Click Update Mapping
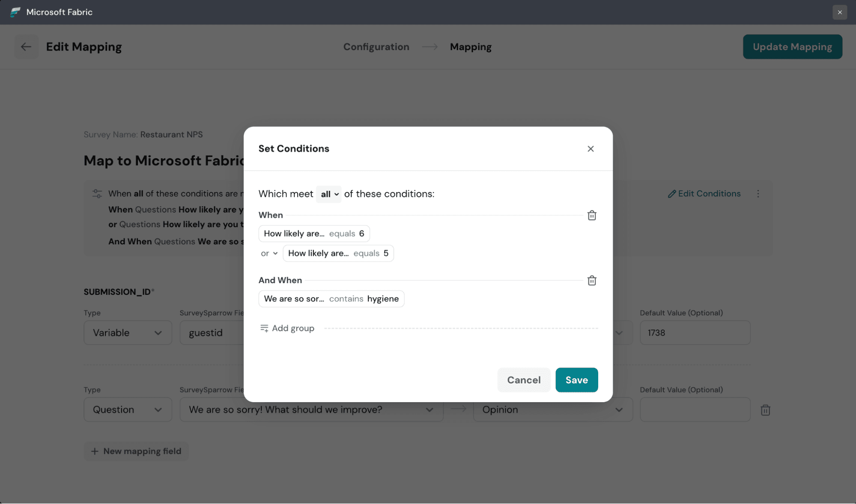 [792, 47]
